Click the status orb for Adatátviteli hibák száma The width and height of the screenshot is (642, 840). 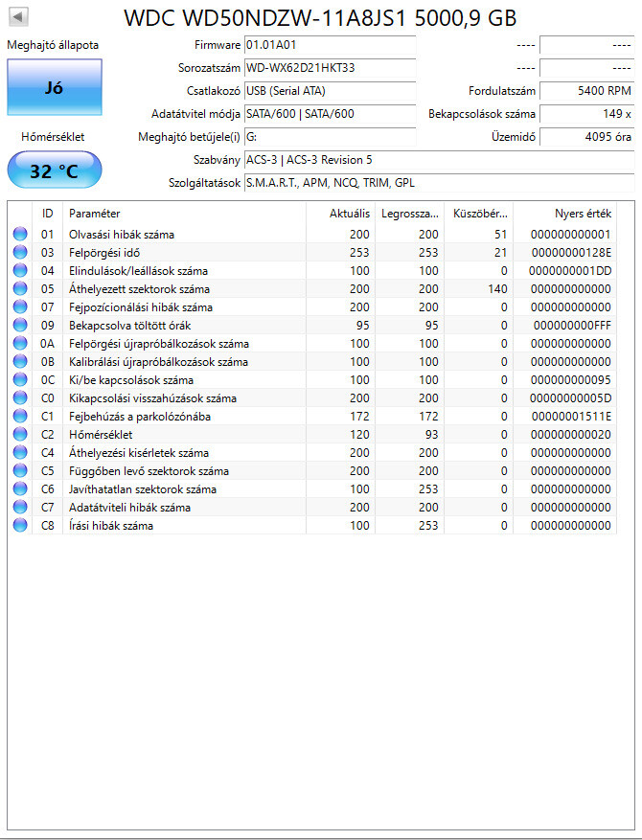pos(20,508)
